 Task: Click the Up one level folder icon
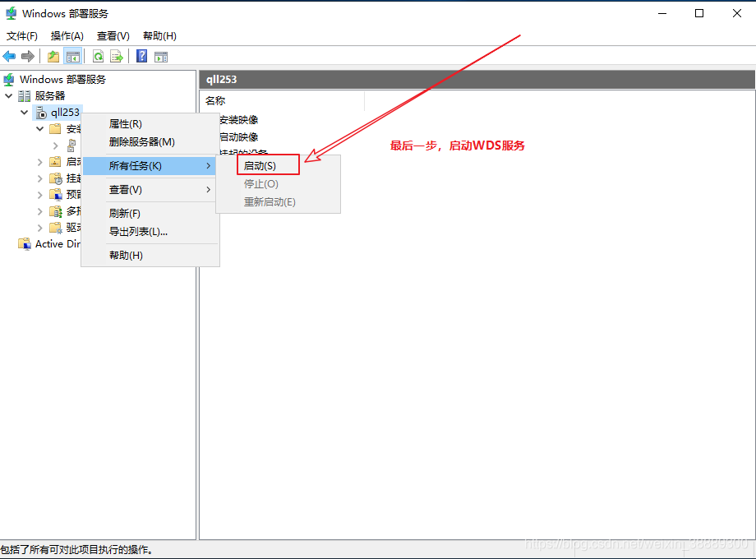53,56
